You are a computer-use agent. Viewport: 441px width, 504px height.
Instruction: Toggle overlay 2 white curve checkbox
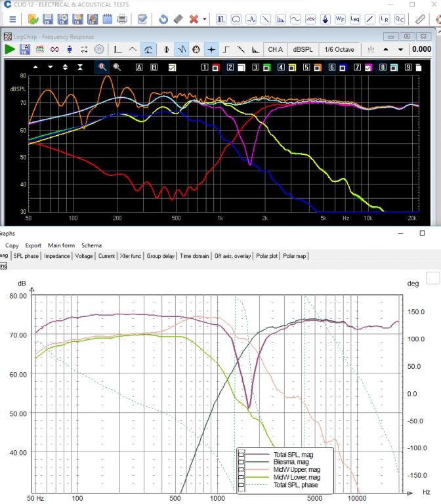point(241,68)
